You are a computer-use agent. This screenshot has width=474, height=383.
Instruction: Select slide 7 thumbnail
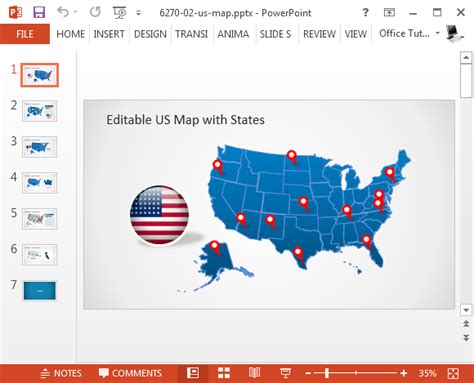pyautogui.click(x=40, y=291)
